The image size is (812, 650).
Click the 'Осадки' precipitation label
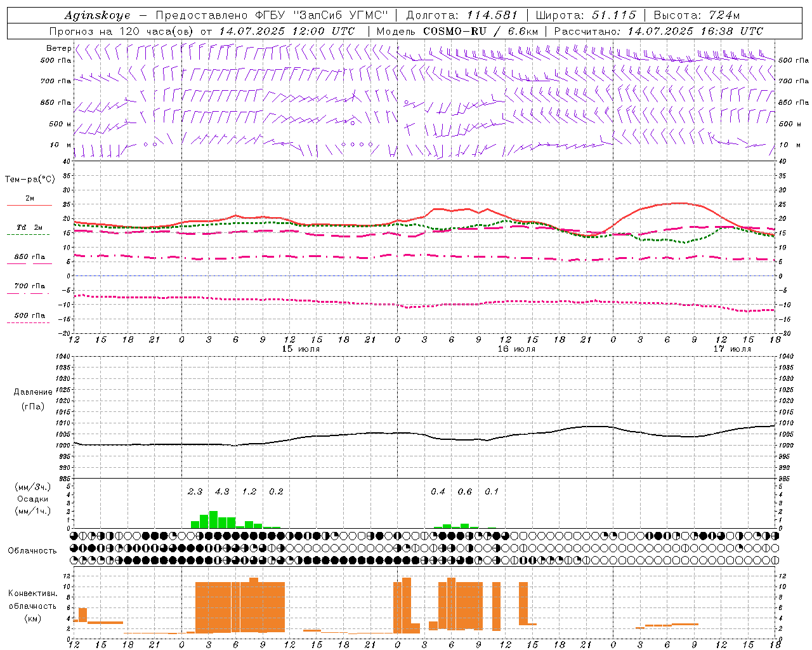(33, 499)
